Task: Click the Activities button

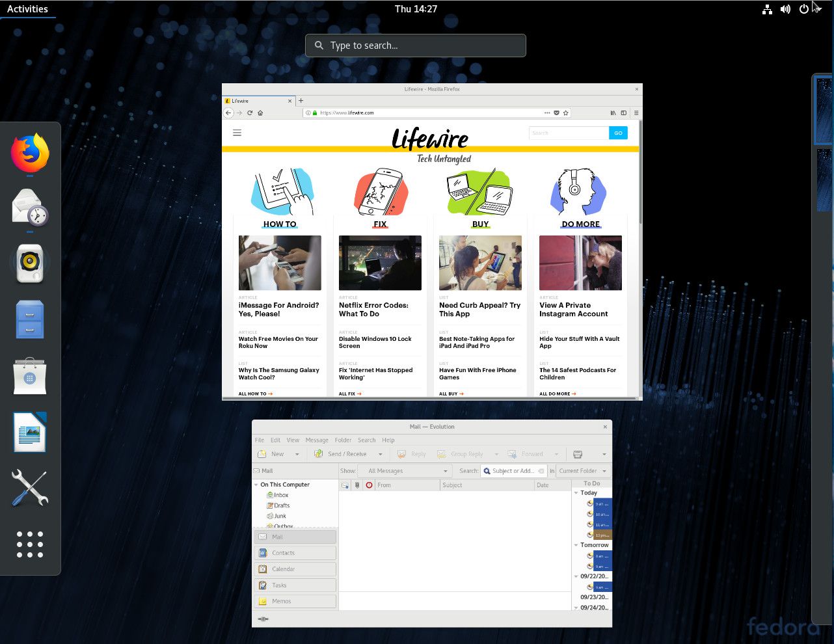Action: 27,9
